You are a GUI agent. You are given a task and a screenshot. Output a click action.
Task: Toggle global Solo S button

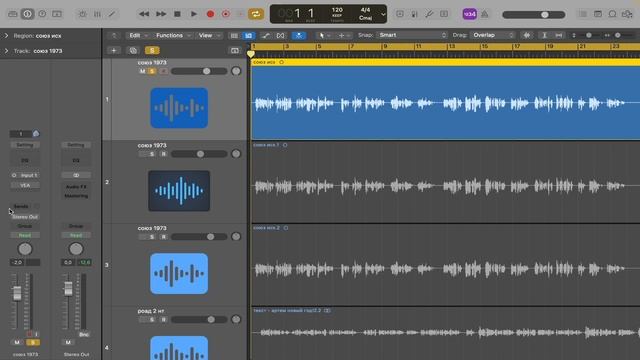152,51
